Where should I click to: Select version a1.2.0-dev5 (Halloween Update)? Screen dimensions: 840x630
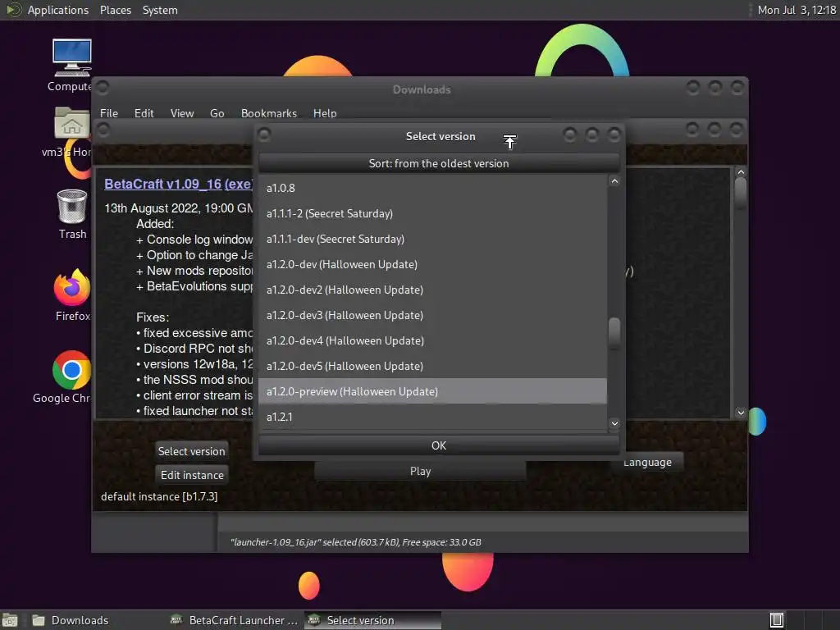pos(432,366)
